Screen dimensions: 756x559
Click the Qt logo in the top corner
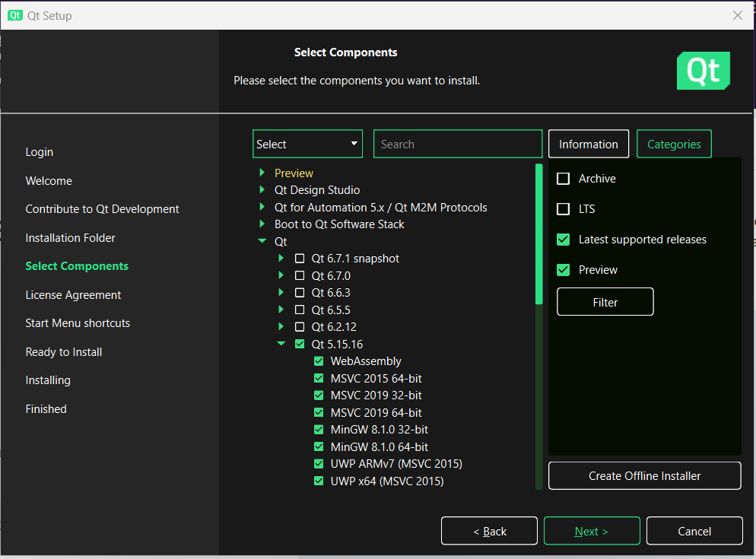pyautogui.click(x=702, y=69)
